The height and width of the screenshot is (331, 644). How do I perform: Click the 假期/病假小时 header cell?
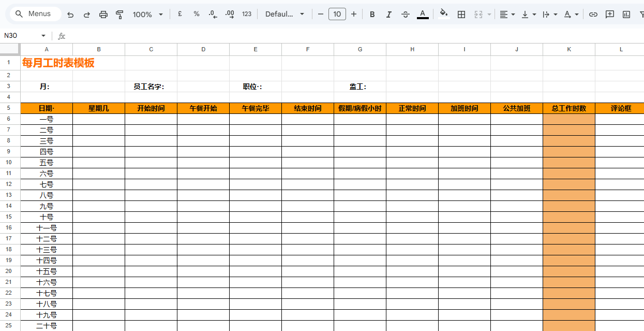click(x=360, y=108)
